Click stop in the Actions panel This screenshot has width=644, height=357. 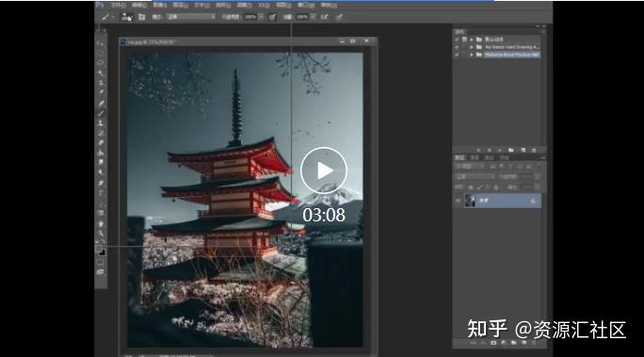click(478, 151)
